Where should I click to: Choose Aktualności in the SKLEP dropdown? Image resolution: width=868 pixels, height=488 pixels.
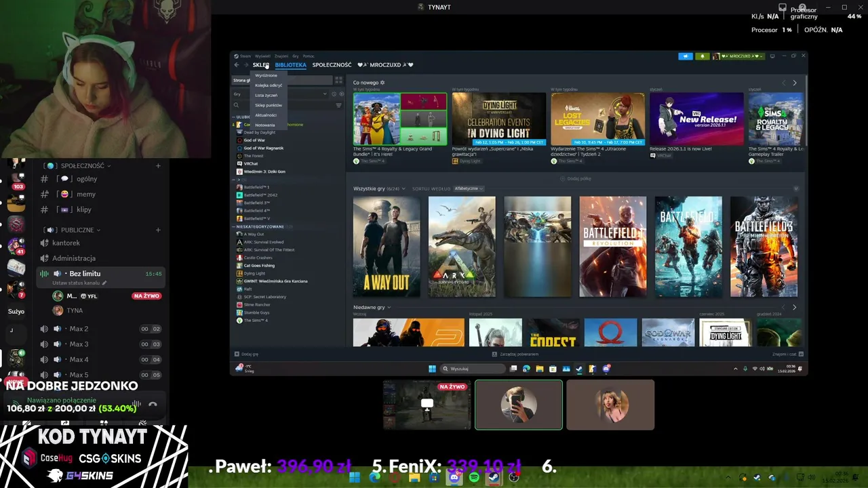click(266, 115)
